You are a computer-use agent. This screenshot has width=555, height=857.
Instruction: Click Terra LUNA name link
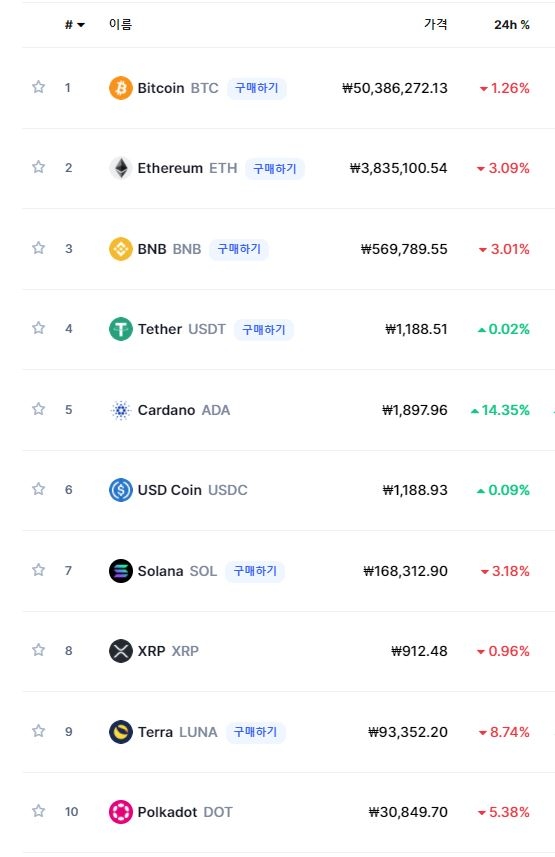click(177, 732)
